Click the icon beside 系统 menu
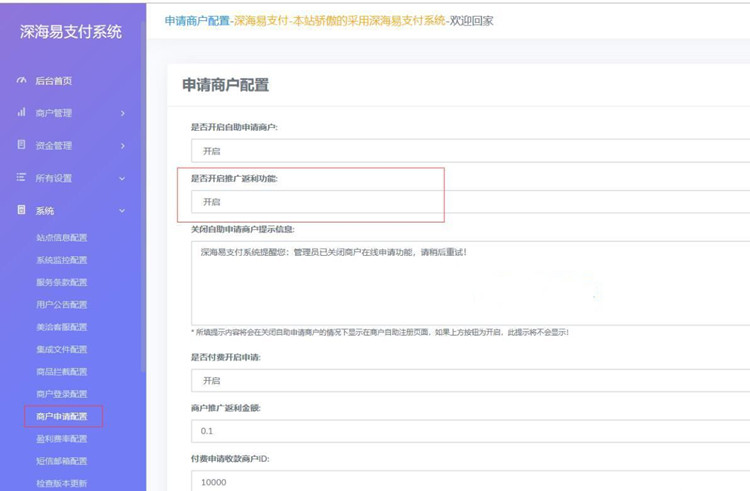This screenshot has width=750, height=491. tap(21, 211)
